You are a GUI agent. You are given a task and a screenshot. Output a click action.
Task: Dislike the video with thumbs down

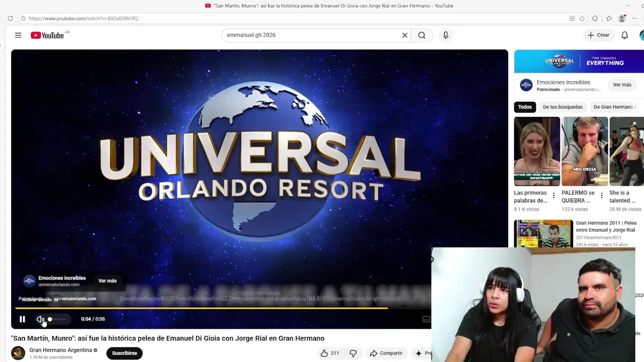(353, 353)
